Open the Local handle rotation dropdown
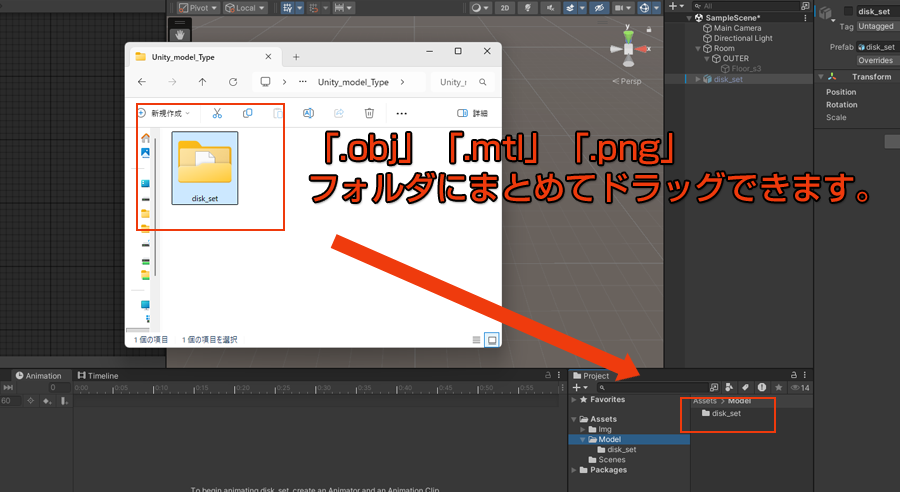900x492 pixels. 243,8
